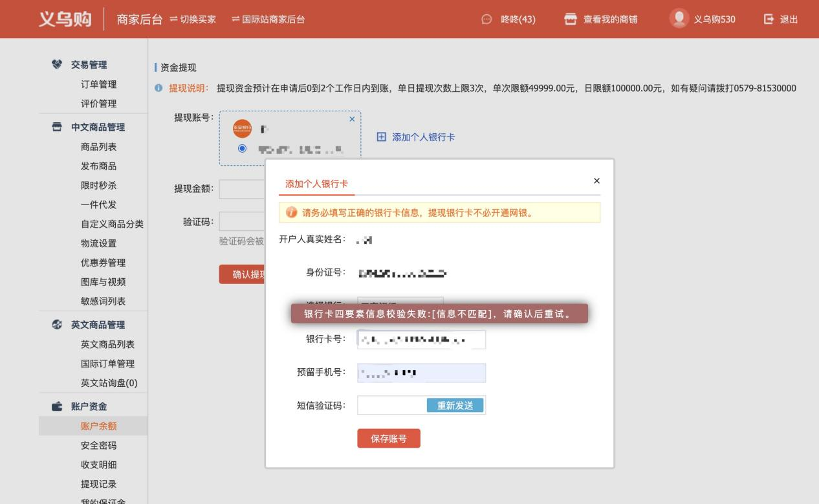The height and width of the screenshot is (504, 819).
Task: Click the 英文商品管理 globe icon
Action: pos(56,325)
